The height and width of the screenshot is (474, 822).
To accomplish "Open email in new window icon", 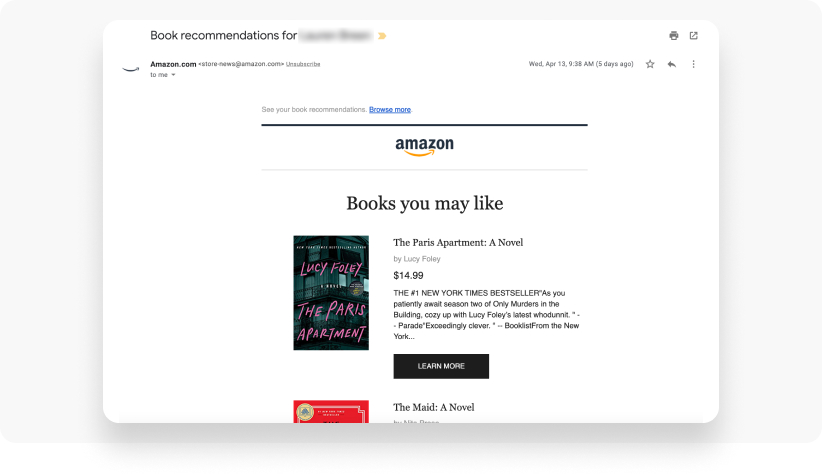I will [694, 36].
